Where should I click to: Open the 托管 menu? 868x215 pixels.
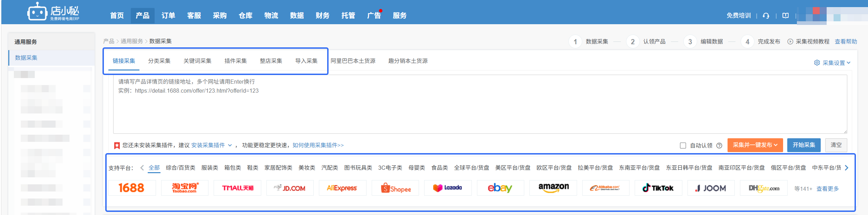pyautogui.click(x=348, y=16)
